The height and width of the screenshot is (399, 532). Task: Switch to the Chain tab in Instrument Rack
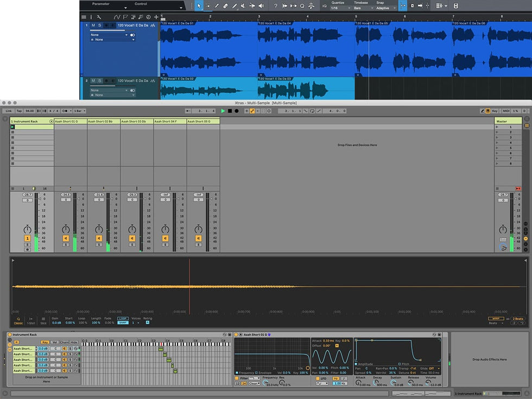click(x=64, y=342)
